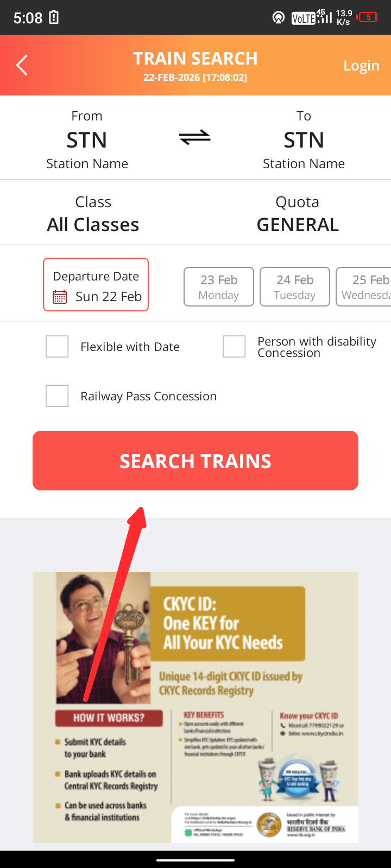Tick the Railway Pass Concession checkbox
This screenshot has height=868, width=391.
[57, 396]
